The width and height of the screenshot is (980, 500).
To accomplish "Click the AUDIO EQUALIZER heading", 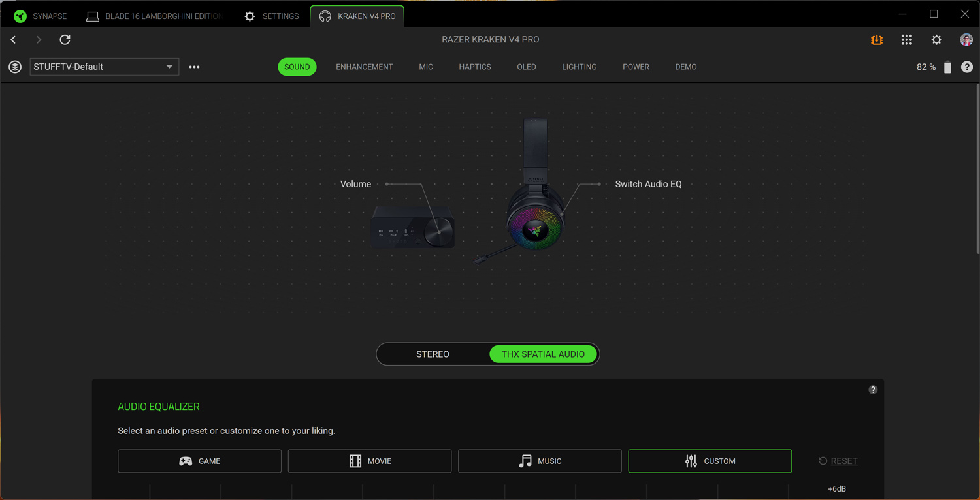I will pyautogui.click(x=159, y=407).
